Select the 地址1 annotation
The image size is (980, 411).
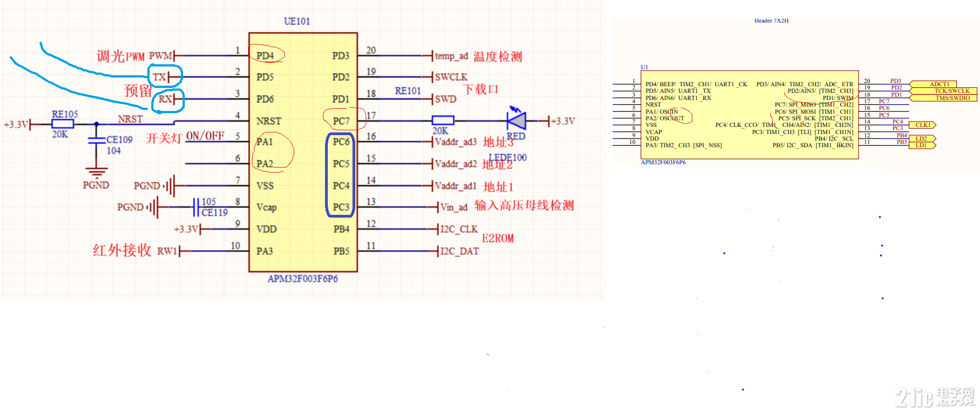click(x=498, y=187)
